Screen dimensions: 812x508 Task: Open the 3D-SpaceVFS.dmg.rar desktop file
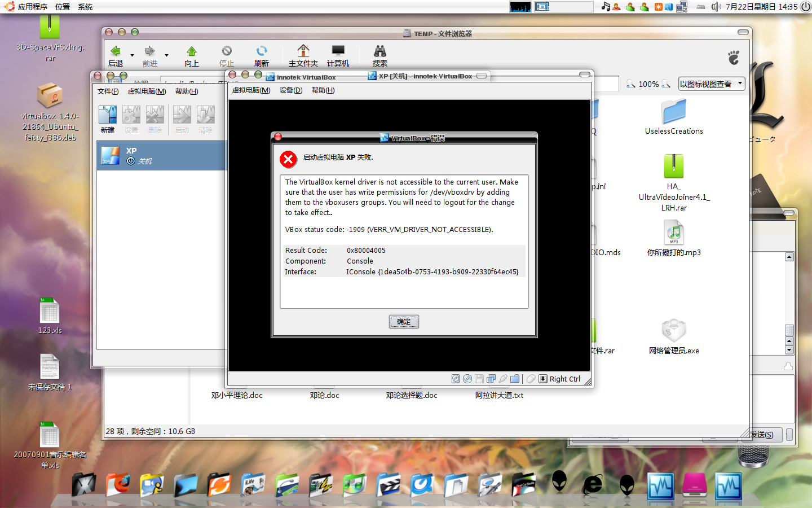pyautogui.click(x=50, y=38)
